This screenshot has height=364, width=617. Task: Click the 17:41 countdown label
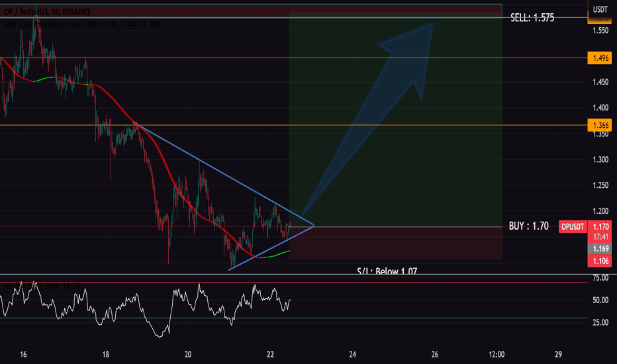(x=600, y=237)
